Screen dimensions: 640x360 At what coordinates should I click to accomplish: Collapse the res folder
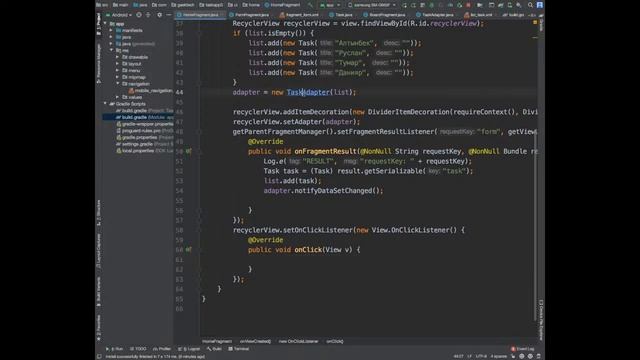click(111, 50)
